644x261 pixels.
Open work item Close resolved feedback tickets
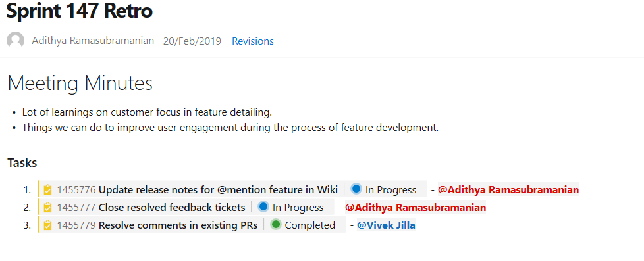tap(172, 208)
